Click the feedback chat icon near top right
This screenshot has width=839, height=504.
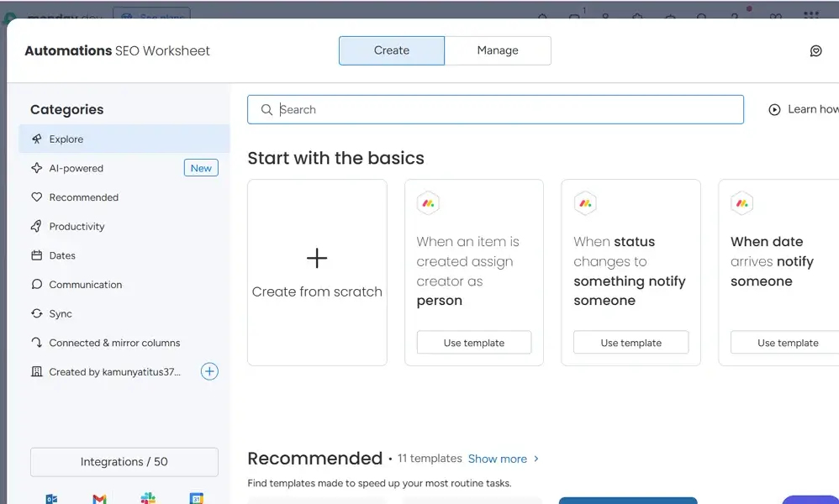[815, 50]
